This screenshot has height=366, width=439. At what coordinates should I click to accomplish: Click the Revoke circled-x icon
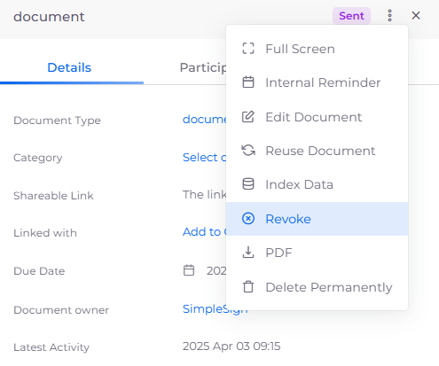click(248, 219)
